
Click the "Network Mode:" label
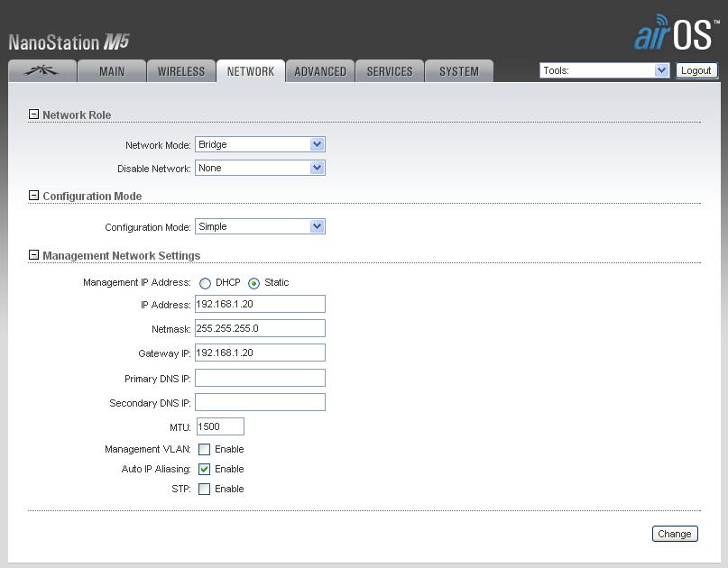(x=158, y=145)
